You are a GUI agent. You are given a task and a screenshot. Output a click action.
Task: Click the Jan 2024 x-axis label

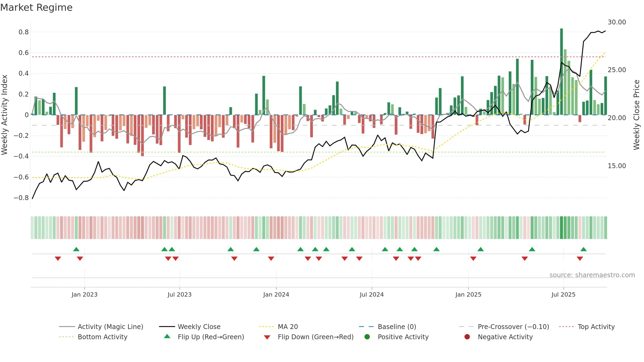276,295
